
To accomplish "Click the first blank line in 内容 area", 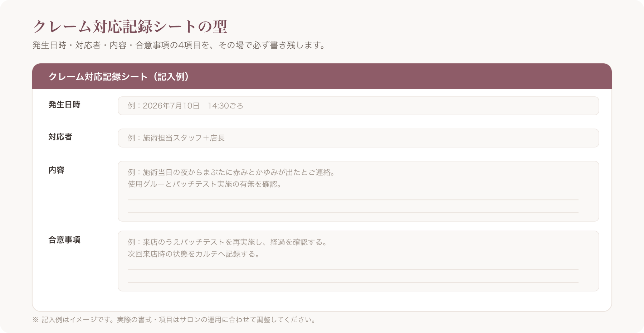I will [x=353, y=200].
